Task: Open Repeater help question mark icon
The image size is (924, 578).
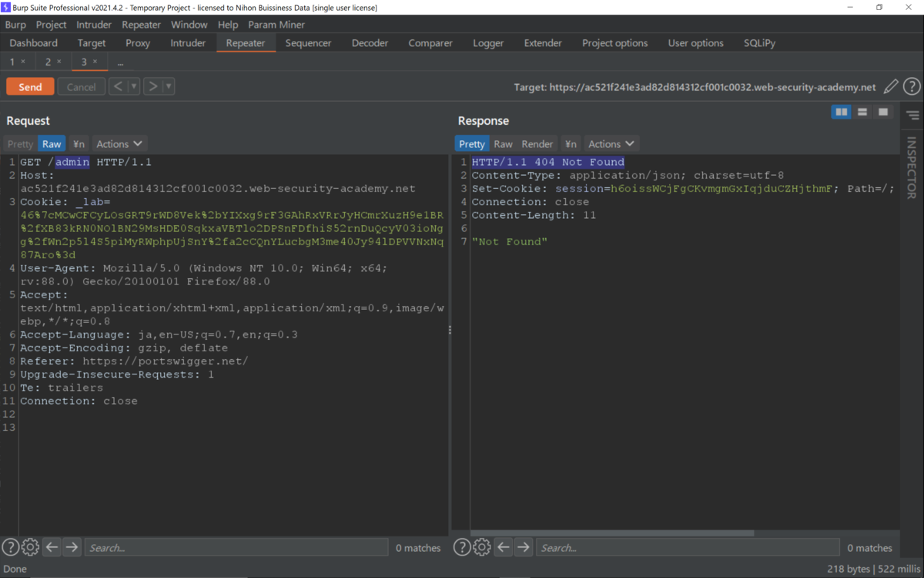Action: [x=912, y=87]
